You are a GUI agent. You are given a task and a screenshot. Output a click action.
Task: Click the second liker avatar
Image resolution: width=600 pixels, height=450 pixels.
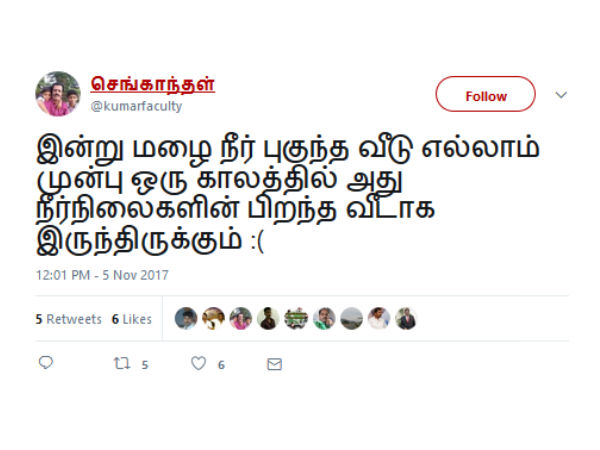pos(214,318)
